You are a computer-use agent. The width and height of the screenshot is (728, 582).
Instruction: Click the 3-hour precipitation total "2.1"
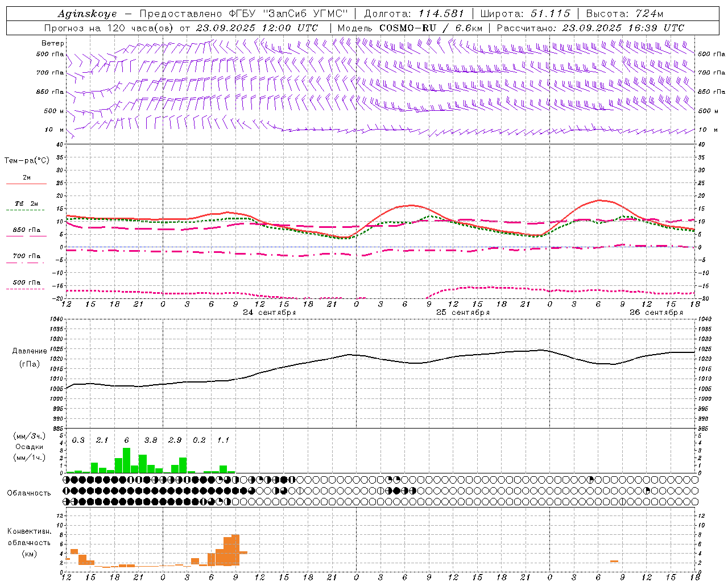point(102,440)
